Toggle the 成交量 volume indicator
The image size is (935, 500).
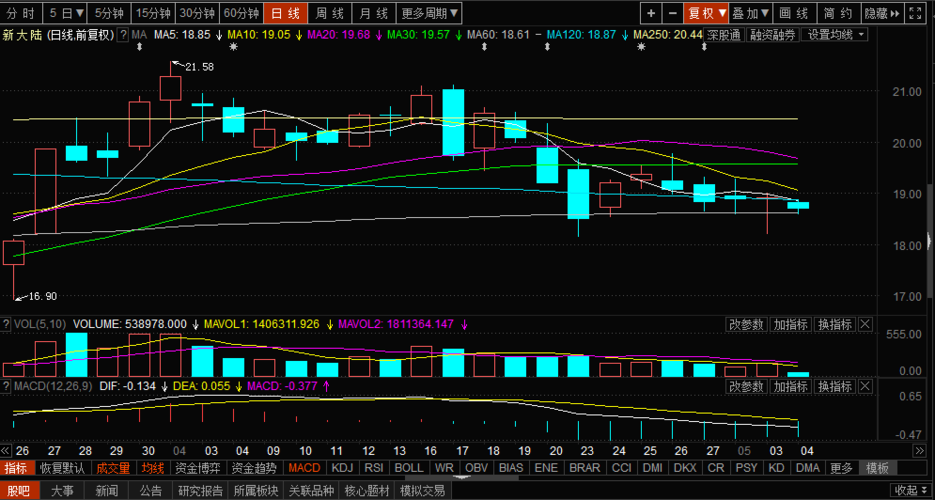(113, 468)
